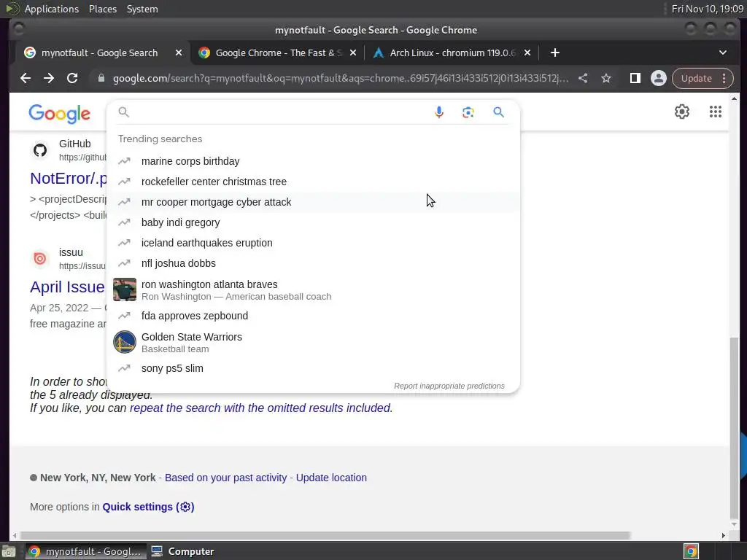
Task: Select suggestion Golden State Warriors
Action: click(x=314, y=343)
